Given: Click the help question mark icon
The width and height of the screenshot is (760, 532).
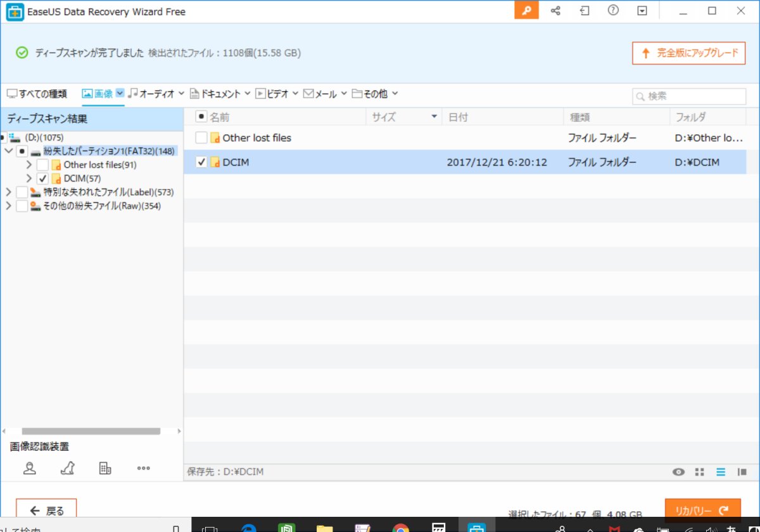Looking at the screenshot, I should [x=612, y=11].
